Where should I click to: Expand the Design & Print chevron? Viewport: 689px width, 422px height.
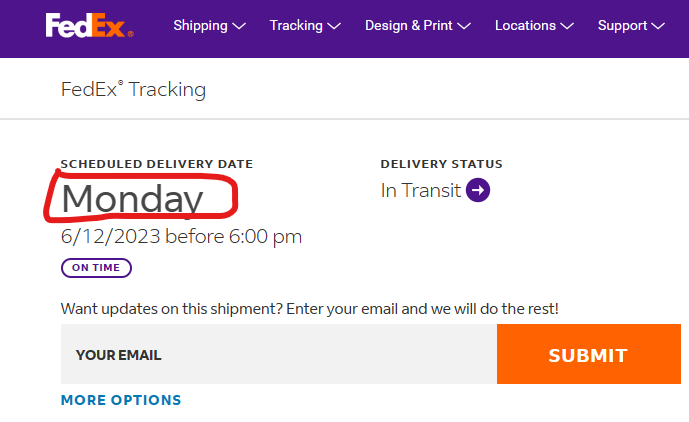[x=464, y=26]
